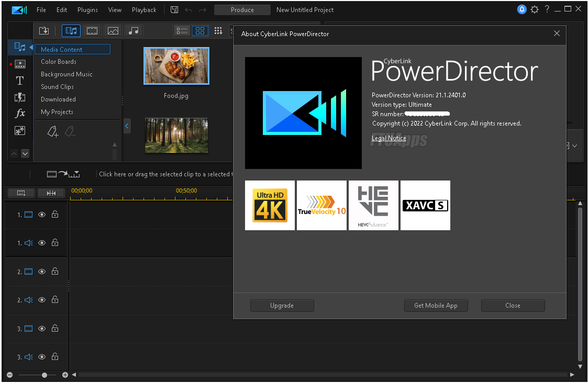This screenshot has height=383, width=588.
Task: Lock audio track 2
Action: pyautogui.click(x=55, y=299)
